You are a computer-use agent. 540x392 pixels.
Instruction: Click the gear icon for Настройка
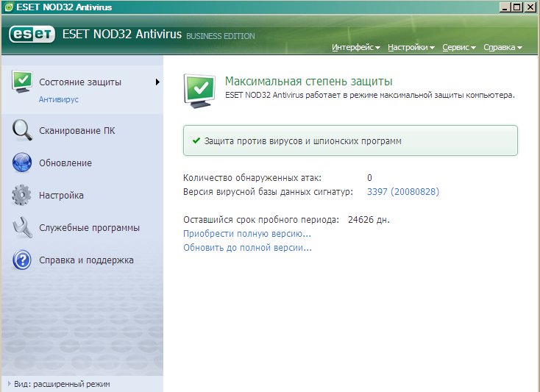(21, 195)
